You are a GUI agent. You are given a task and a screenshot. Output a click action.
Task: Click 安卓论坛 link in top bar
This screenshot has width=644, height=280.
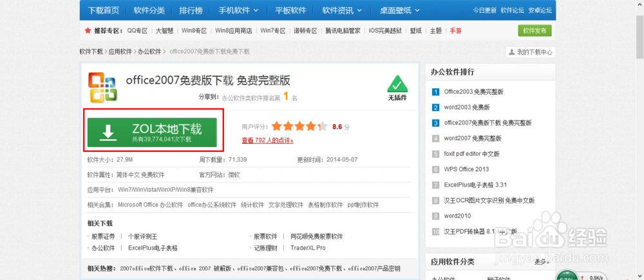[540, 11]
